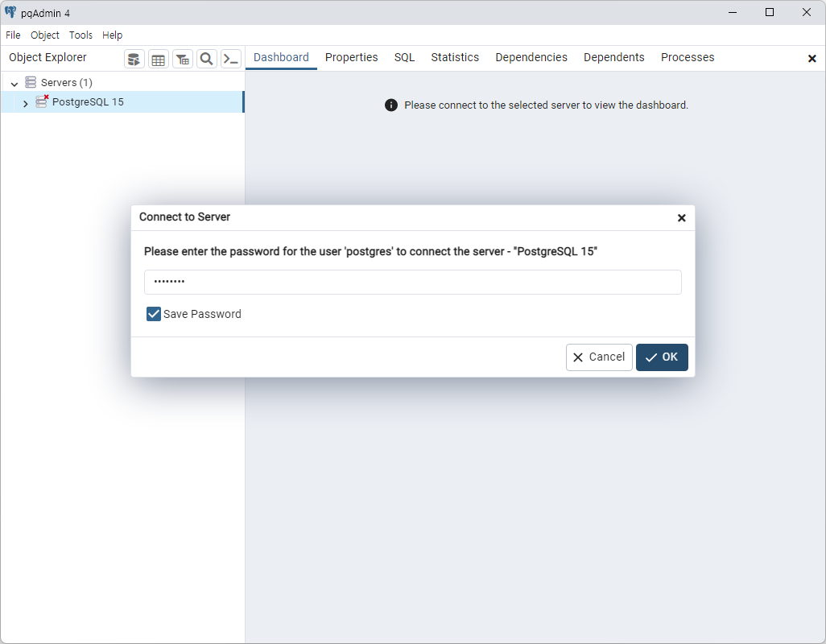
Task: Close the Connect to Server dialog
Action: click(x=681, y=217)
